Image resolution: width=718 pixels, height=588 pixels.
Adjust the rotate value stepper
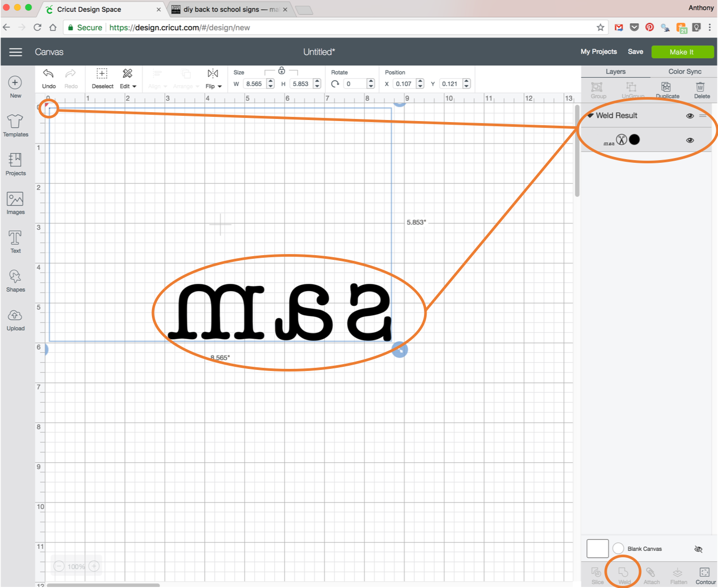[371, 83]
